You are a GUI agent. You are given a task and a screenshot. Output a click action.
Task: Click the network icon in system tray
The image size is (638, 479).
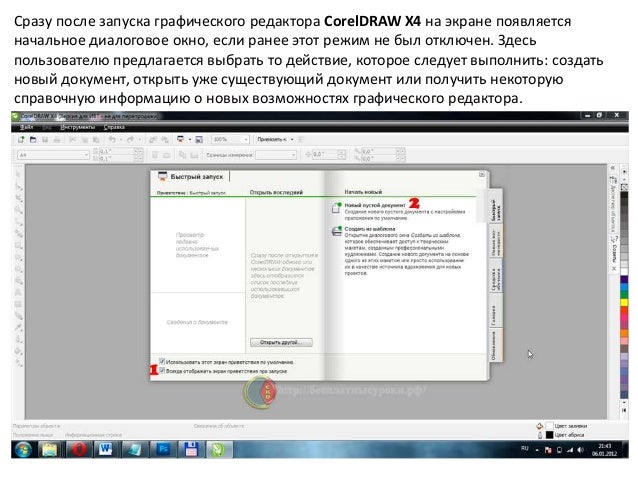click(570, 450)
